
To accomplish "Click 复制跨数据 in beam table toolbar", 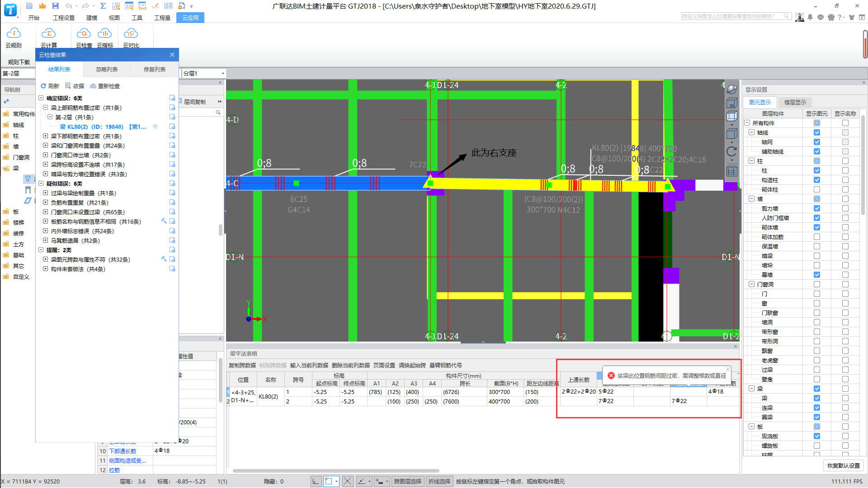I will pos(242,365).
